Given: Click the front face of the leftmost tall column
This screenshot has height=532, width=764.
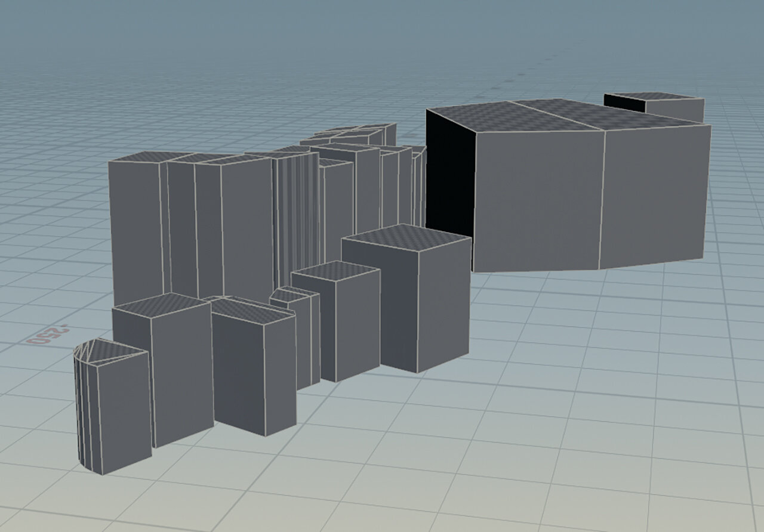Looking at the screenshot, I should (134, 233).
